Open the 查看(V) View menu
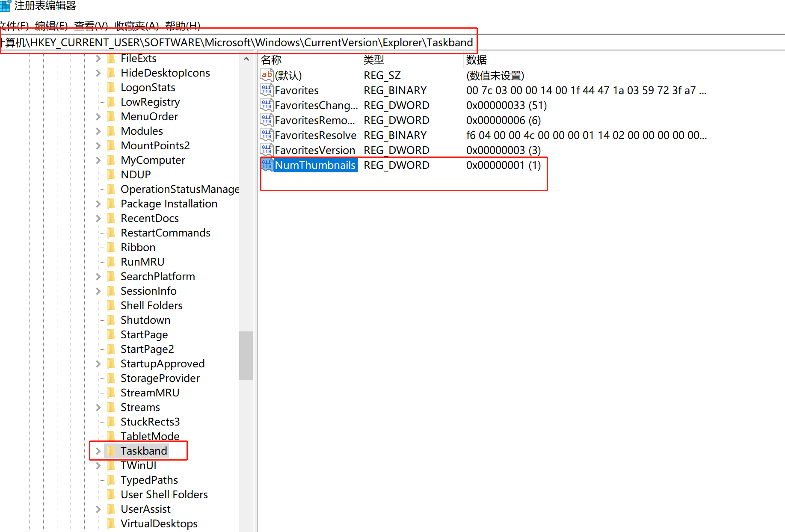 [x=91, y=26]
